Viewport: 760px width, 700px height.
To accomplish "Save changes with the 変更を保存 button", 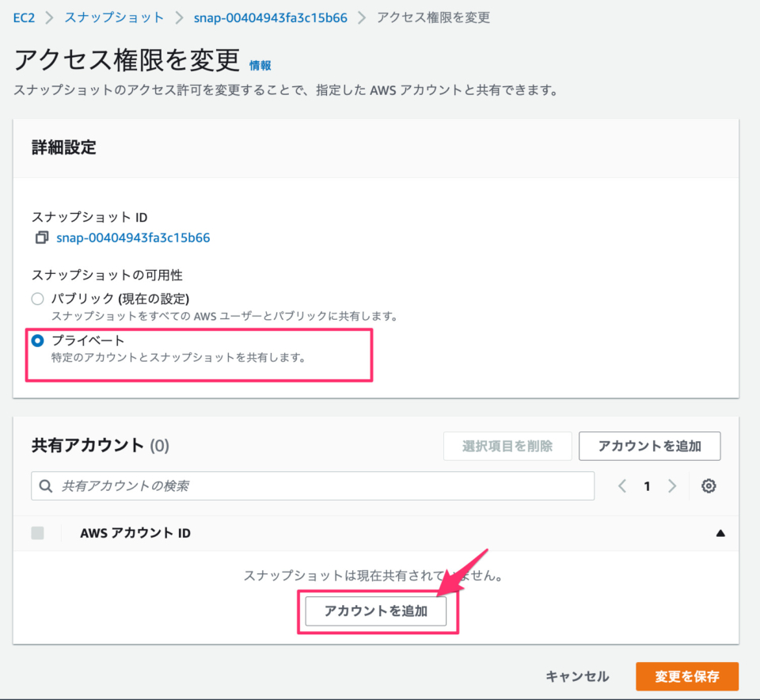I will coord(687,676).
